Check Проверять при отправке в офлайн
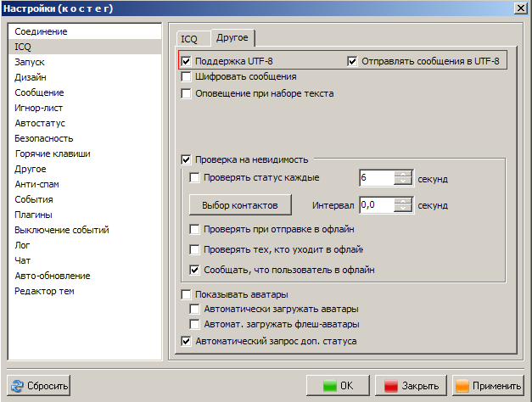Image resolution: width=532 pixels, height=402 pixels. coord(194,229)
